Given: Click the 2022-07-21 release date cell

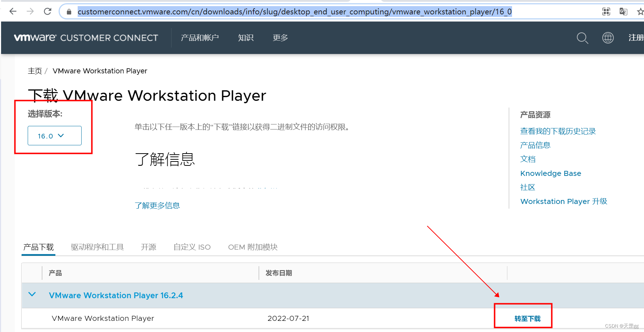Looking at the screenshot, I should [288, 318].
